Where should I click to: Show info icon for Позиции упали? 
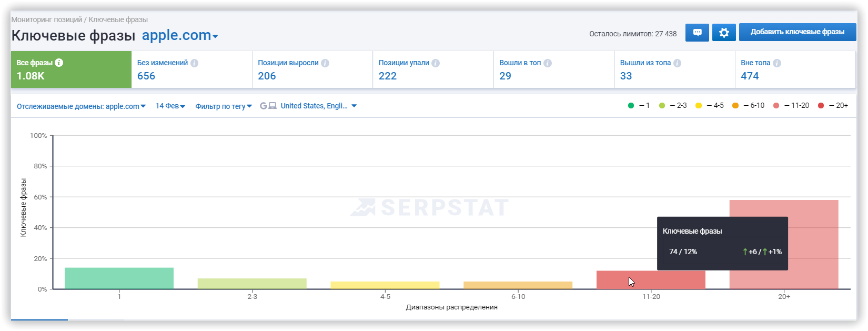coord(436,63)
